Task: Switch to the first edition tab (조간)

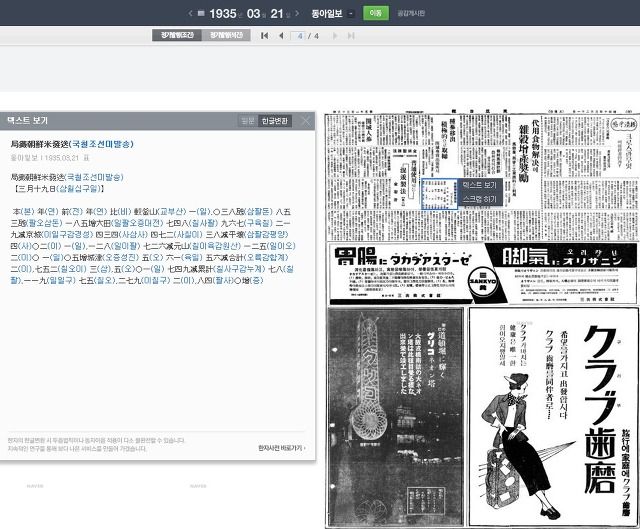Action: pyautogui.click(x=177, y=36)
